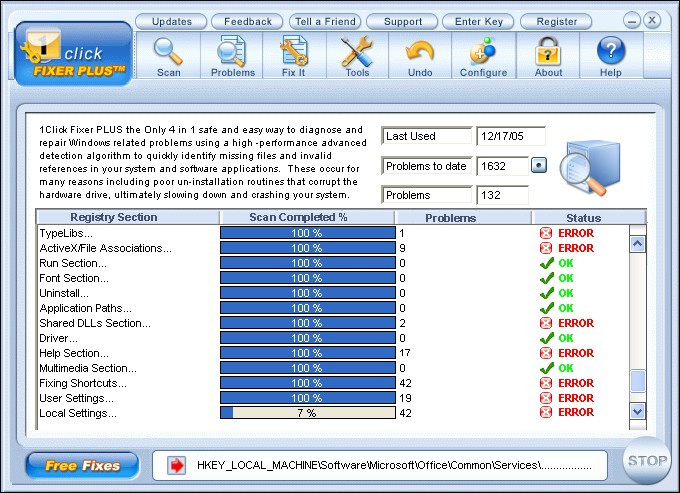Select the Fixing Shortcuts... row
Screen dimensions: 680x493
83,383
